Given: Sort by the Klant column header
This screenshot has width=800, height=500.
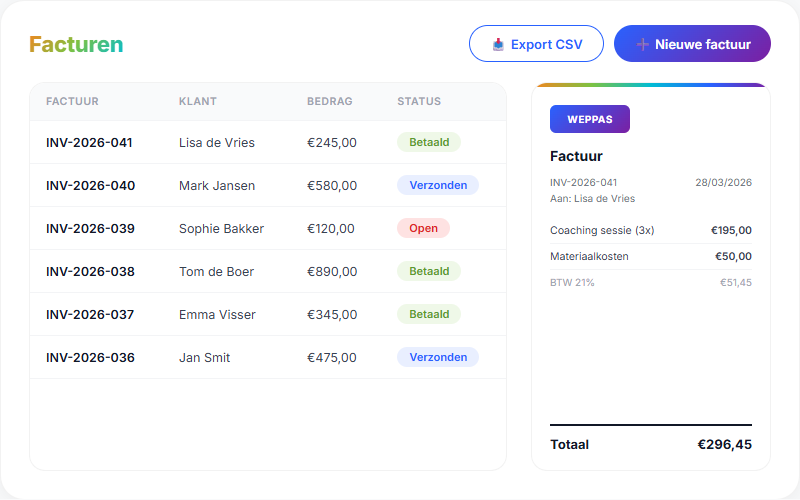Looking at the screenshot, I should pyautogui.click(x=198, y=101).
